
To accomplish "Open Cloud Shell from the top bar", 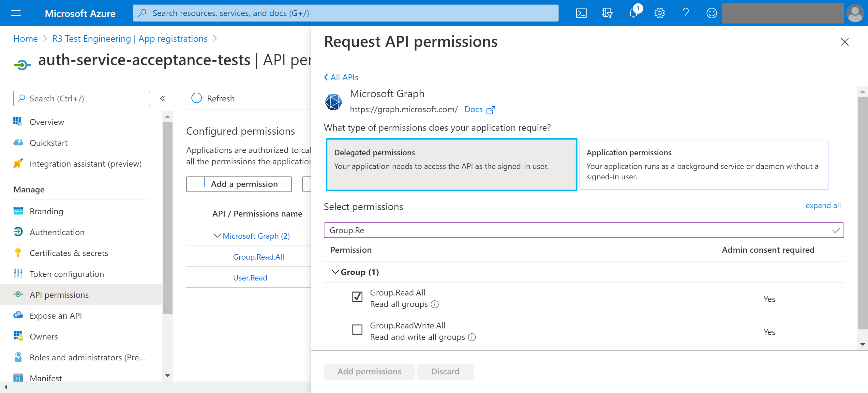I will [x=581, y=13].
